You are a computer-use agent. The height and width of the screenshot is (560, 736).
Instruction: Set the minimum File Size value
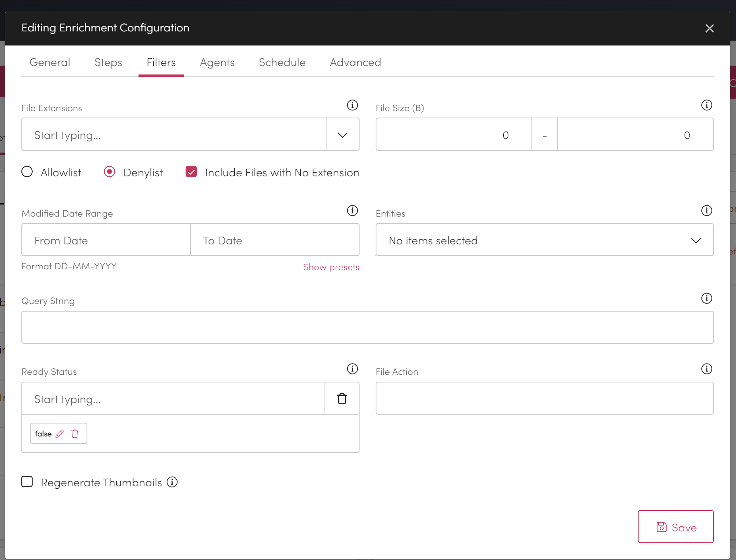453,134
